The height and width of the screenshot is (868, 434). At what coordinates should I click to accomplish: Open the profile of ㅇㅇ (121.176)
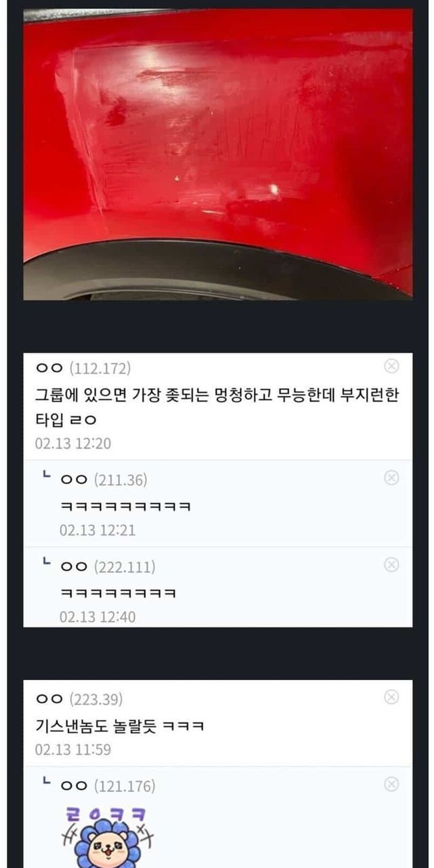(x=108, y=787)
